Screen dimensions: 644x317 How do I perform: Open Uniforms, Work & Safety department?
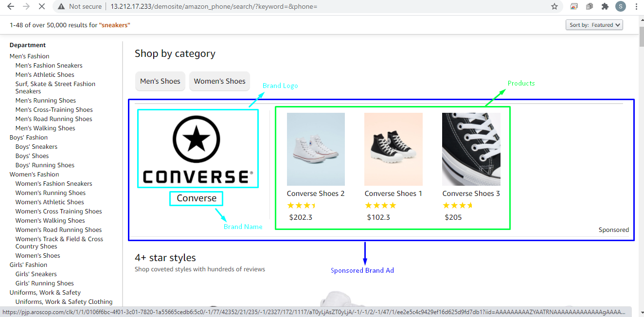[x=45, y=293]
